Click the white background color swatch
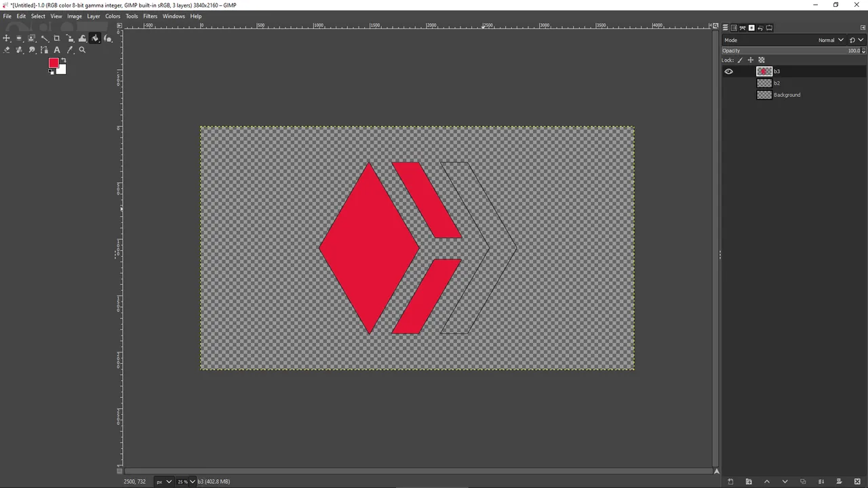 point(62,70)
